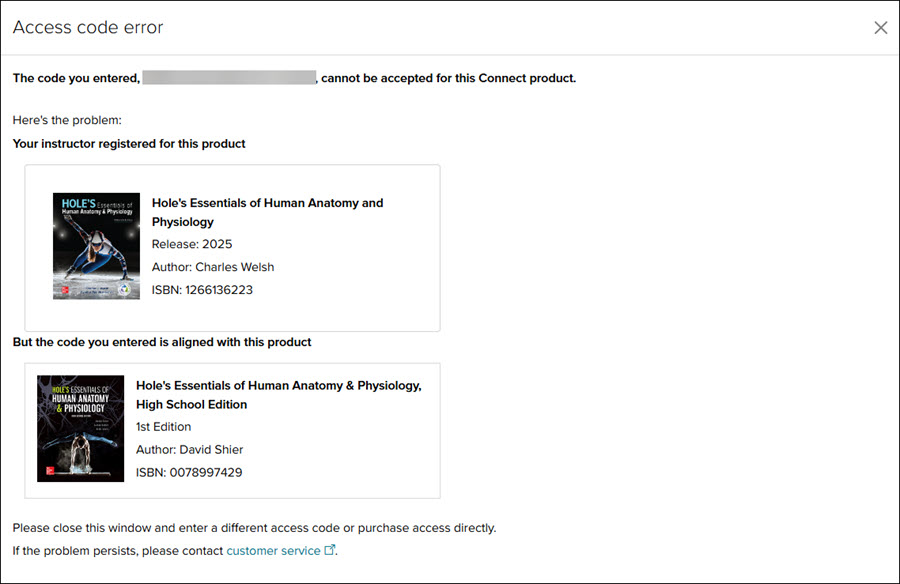Click the High School Edition product title
Screen dimensions: 900x584
[x=279, y=395]
